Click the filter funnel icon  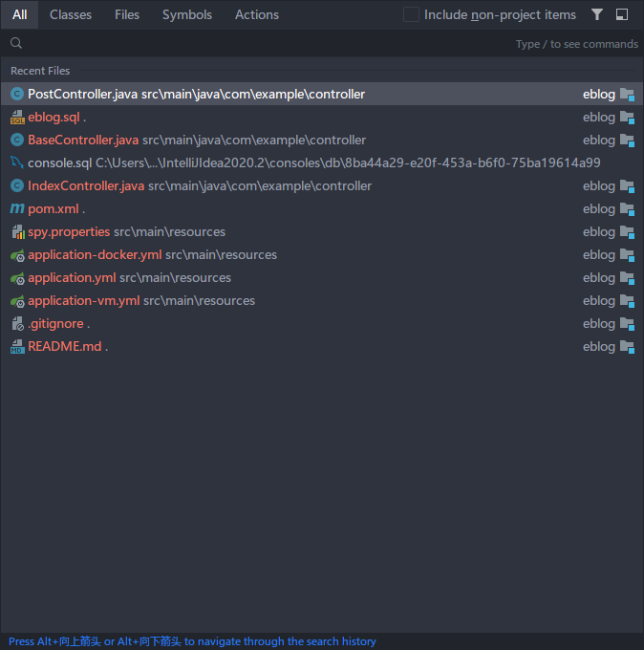pyautogui.click(x=597, y=14)
